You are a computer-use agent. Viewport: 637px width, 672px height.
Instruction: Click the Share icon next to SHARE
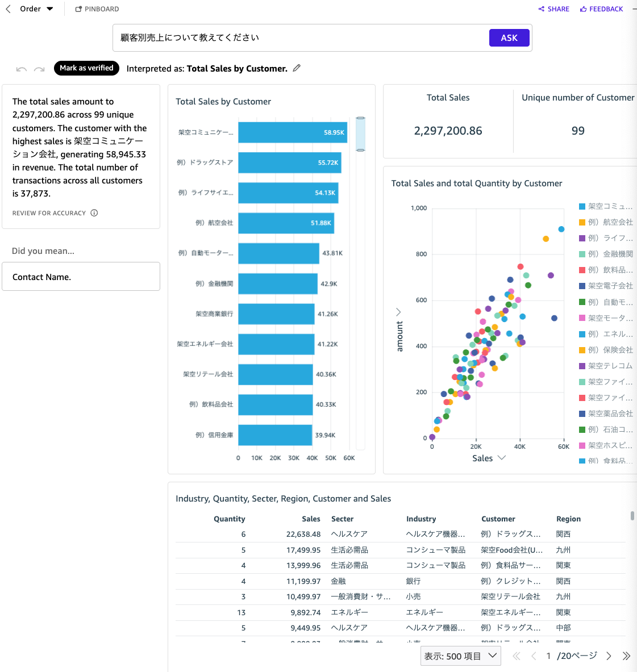[540, 9]
